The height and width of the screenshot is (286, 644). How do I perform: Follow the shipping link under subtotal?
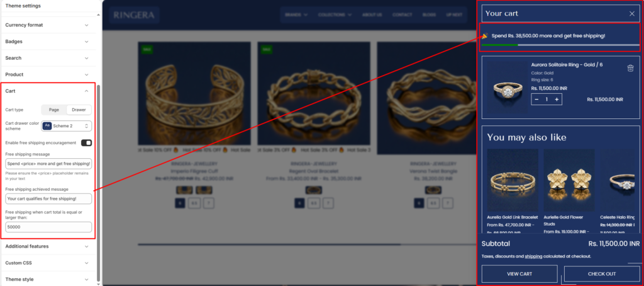click(533, 256)
